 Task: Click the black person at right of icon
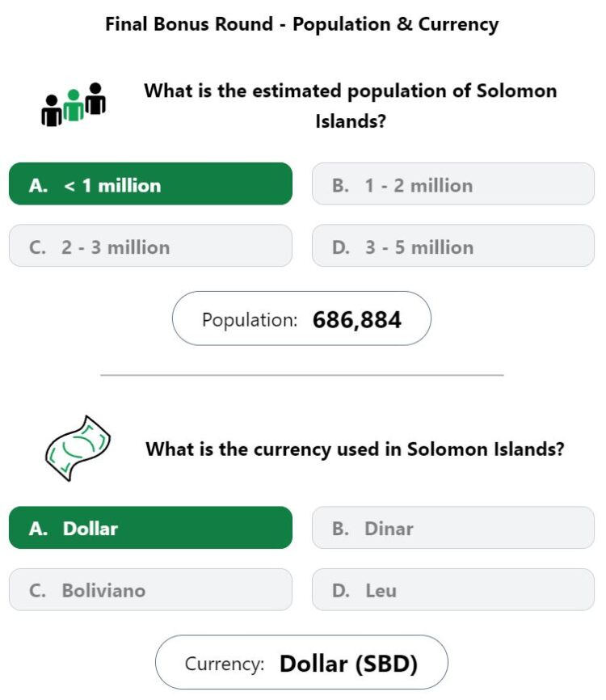[x=95, y=99]
